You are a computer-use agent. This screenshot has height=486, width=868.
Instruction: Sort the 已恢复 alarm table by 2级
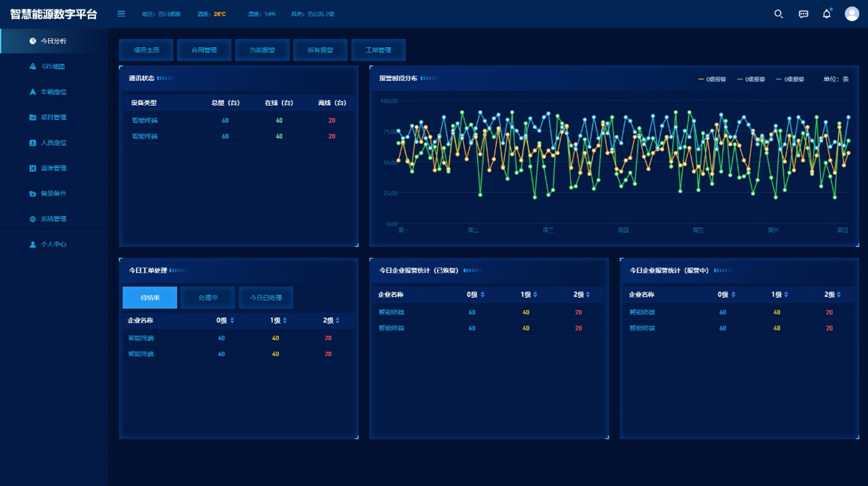coord(588,295)
